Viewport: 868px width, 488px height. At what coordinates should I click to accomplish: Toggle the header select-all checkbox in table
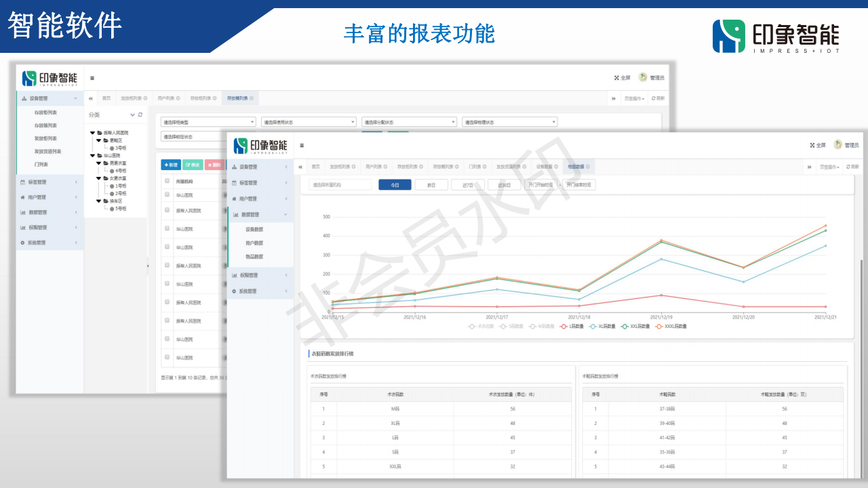167,182
